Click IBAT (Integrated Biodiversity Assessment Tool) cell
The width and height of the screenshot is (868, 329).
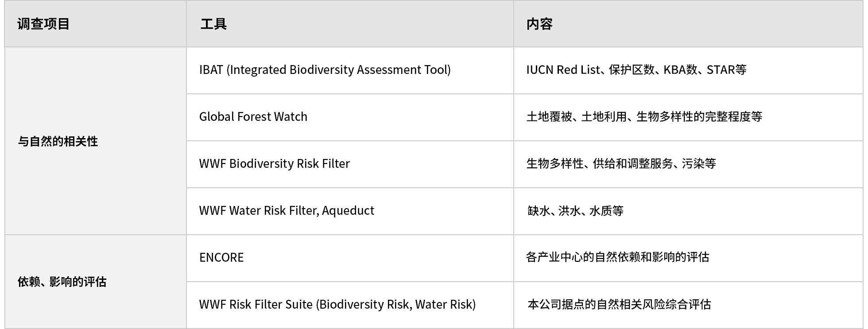coord(350,70)
